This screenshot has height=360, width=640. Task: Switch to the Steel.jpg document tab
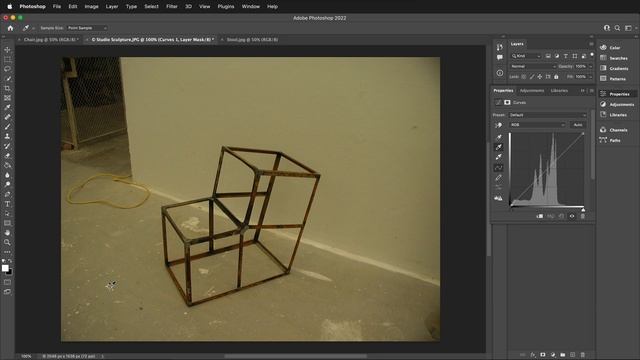[252, 40]
